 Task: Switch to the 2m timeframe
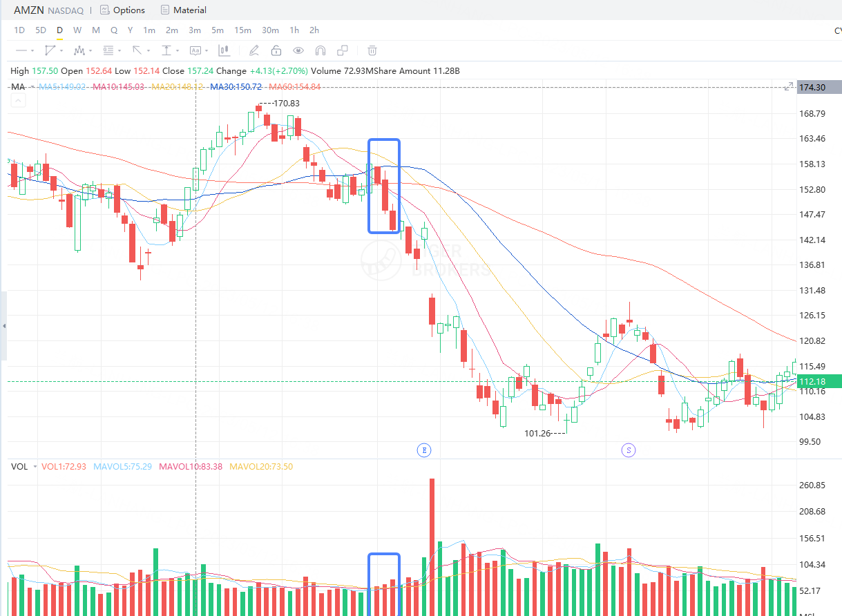pyautogui.click(x=172, y=30)
